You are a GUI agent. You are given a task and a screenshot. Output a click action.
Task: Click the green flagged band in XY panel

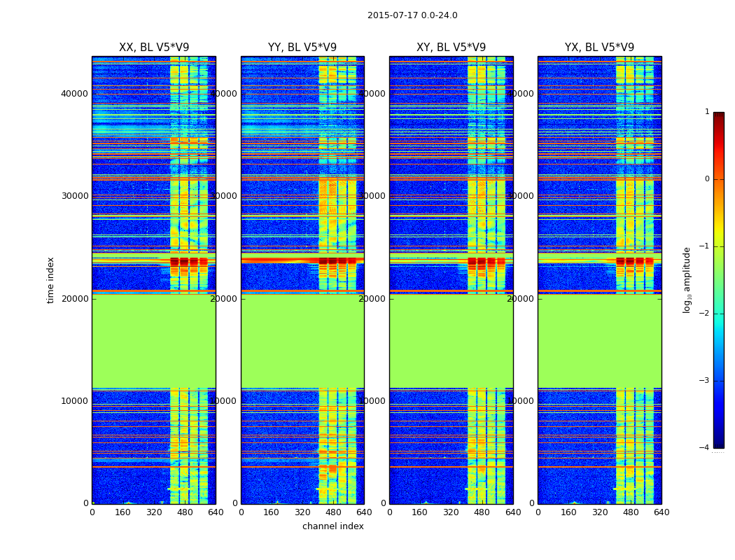point(451,341)
